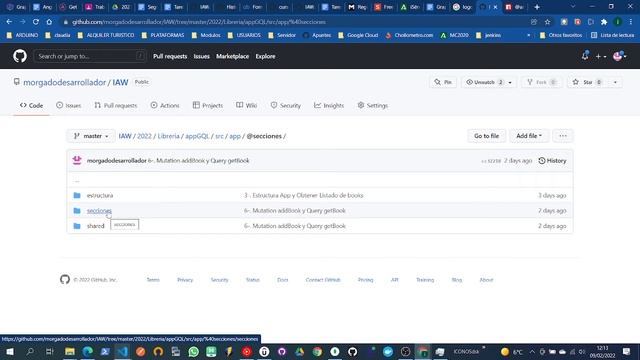Pin the repository with Pin button

[443, 82]
